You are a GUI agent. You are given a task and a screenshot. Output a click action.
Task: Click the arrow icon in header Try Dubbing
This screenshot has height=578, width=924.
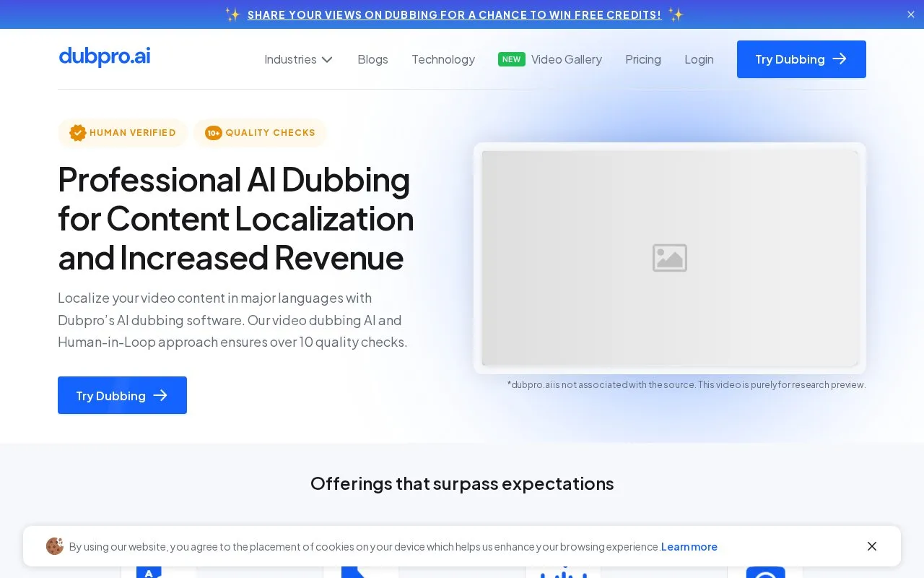[x=840, y=59]
